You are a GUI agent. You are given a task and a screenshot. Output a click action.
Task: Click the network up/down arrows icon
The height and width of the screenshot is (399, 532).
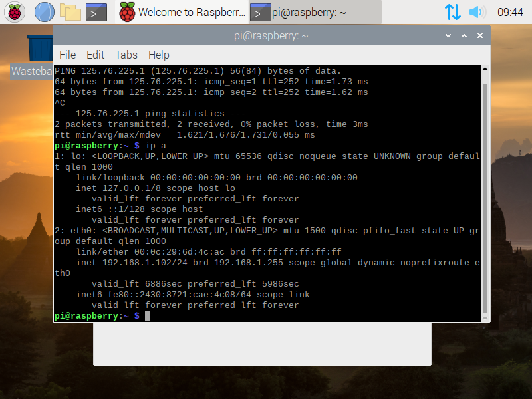(x=452, y=11)
